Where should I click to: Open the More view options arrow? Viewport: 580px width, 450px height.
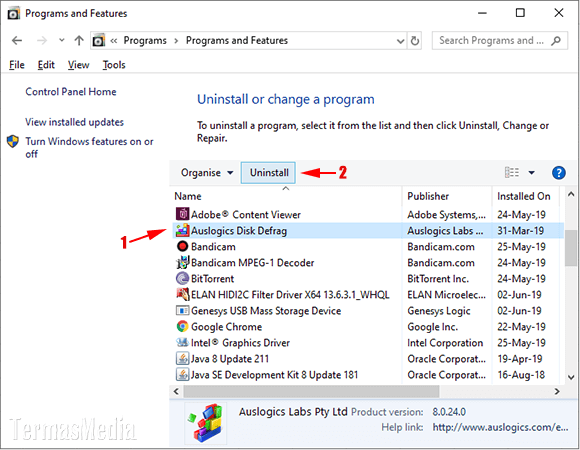pos(532,173)
